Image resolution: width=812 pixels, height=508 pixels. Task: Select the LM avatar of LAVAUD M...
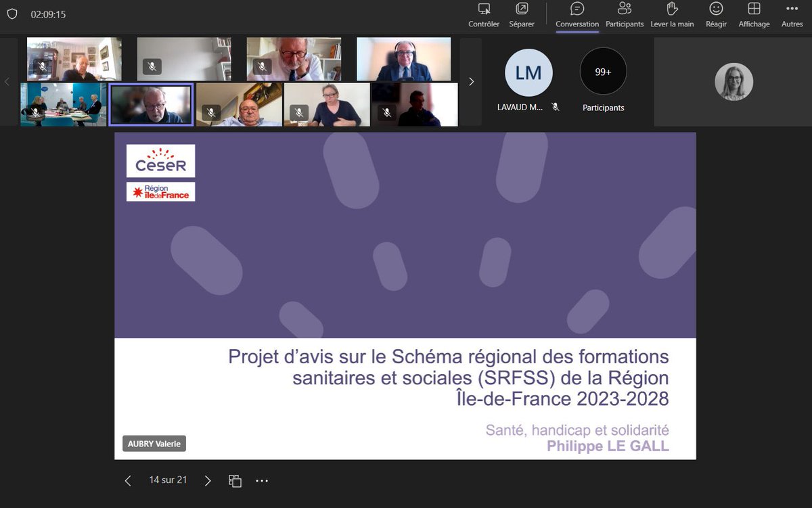coord(528,72)
